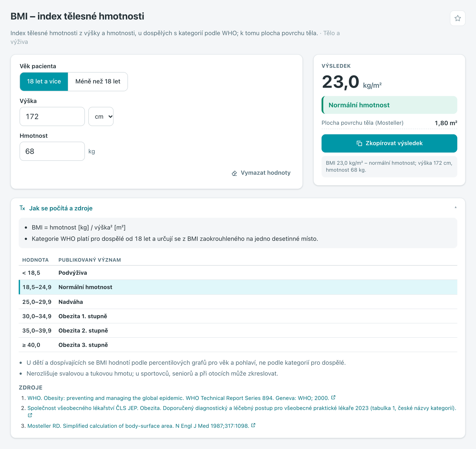Screen dimensions: 476x449
Task: Click the Podvýživa table row
Action: 238,273
